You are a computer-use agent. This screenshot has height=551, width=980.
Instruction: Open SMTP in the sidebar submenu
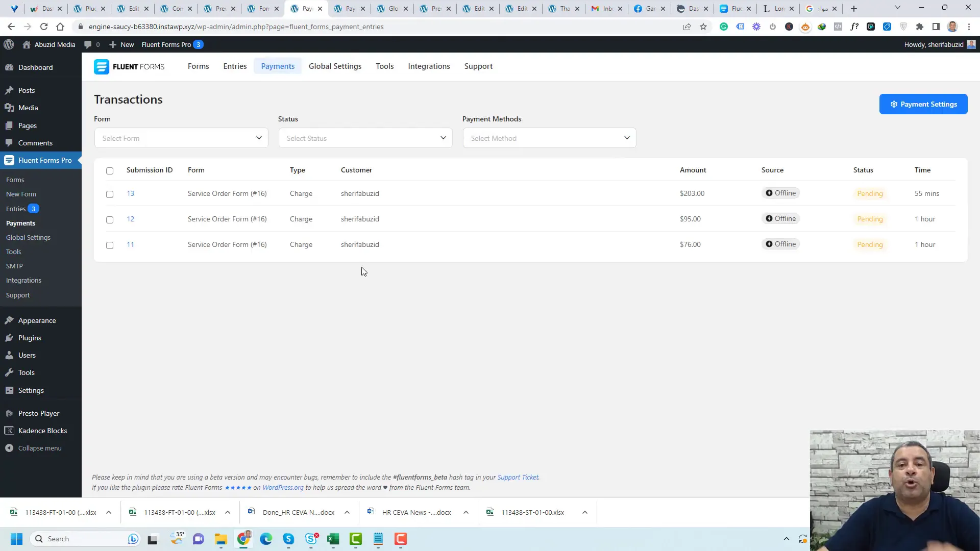point(14,266)
